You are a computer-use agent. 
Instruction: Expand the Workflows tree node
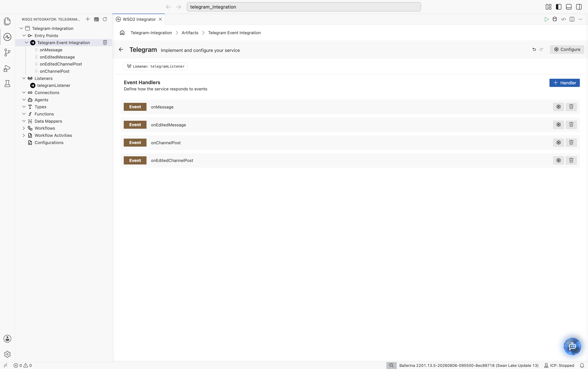pyautogui.click(x=24, y=128)
